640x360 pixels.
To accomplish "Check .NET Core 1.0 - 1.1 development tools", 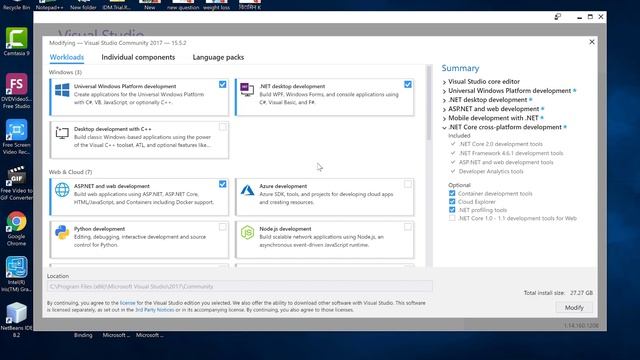I will coord(452,218).
